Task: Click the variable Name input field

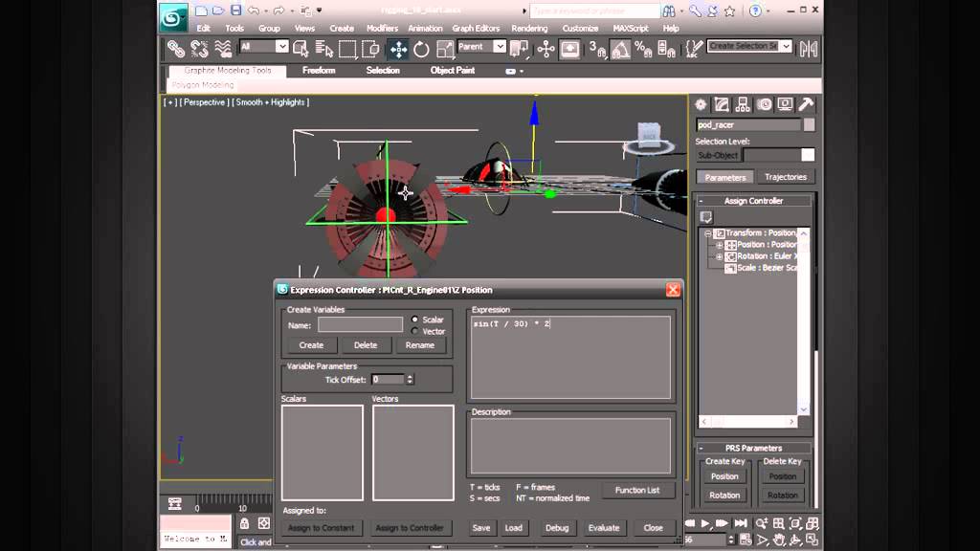Action: tap(360, 325)
